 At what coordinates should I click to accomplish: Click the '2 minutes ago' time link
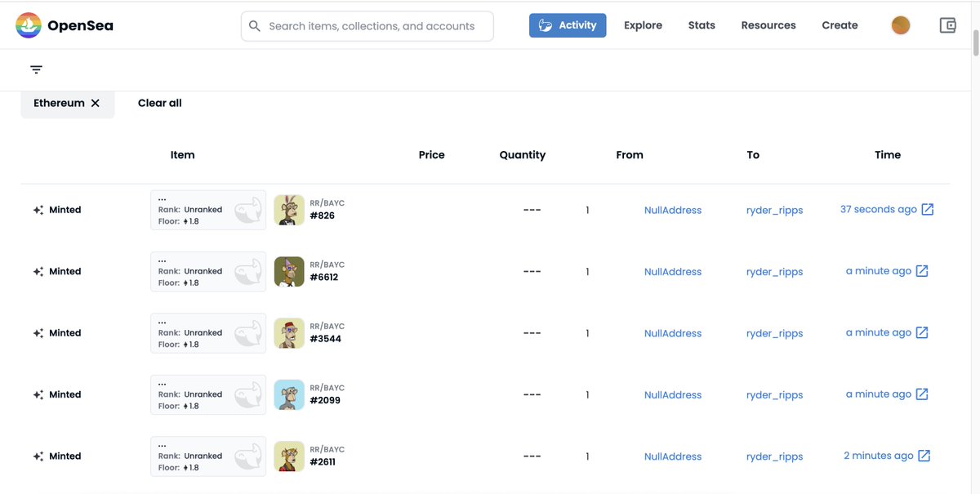tap(879, 456)
